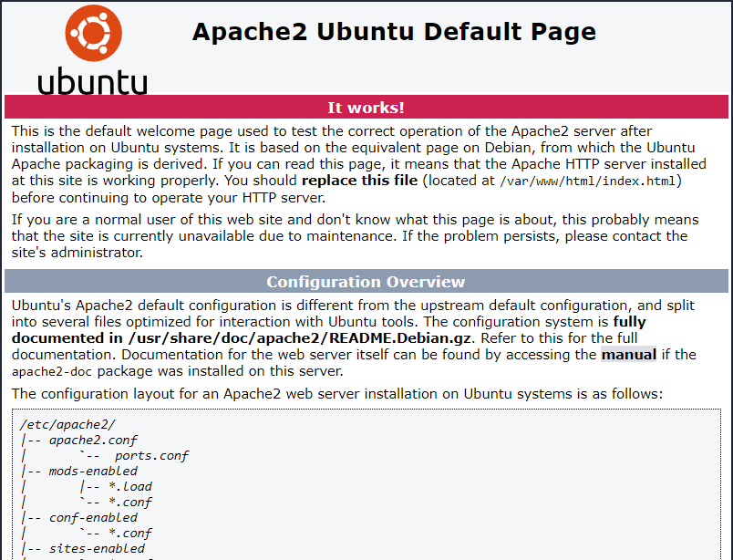Click the 'mods-enabled' tree line

pyautogui.click(x=93, y=472)
